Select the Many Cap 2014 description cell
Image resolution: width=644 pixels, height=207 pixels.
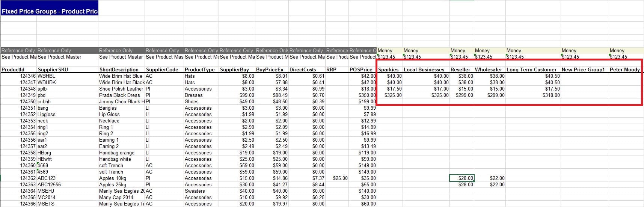(121, 197)
